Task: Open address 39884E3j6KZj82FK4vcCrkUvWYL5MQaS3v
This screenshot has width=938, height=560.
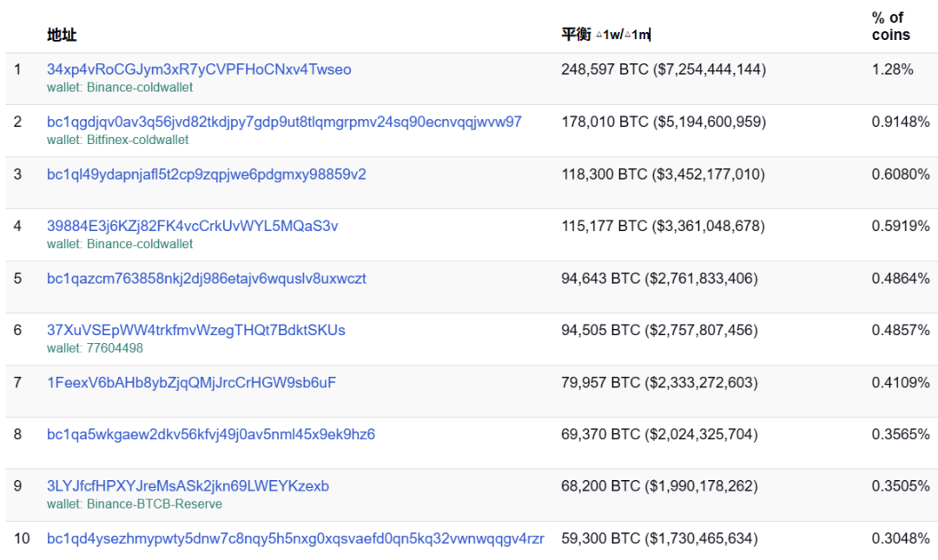Action: (192, 226)
